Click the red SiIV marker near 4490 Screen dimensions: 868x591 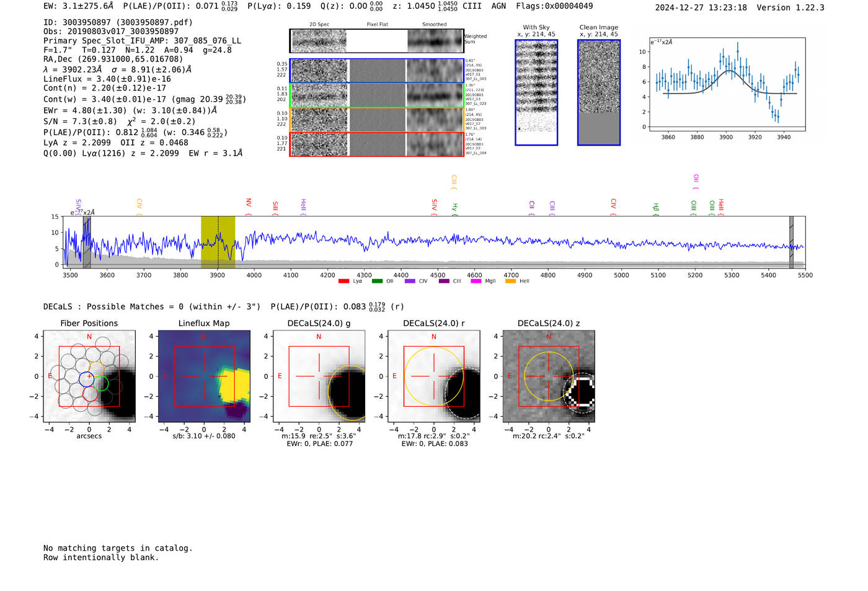(434, 207)
